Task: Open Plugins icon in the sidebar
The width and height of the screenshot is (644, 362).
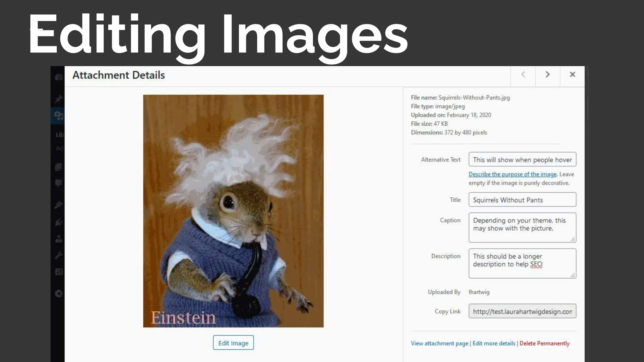Action: pyautogui.click(x=58, y=222)
